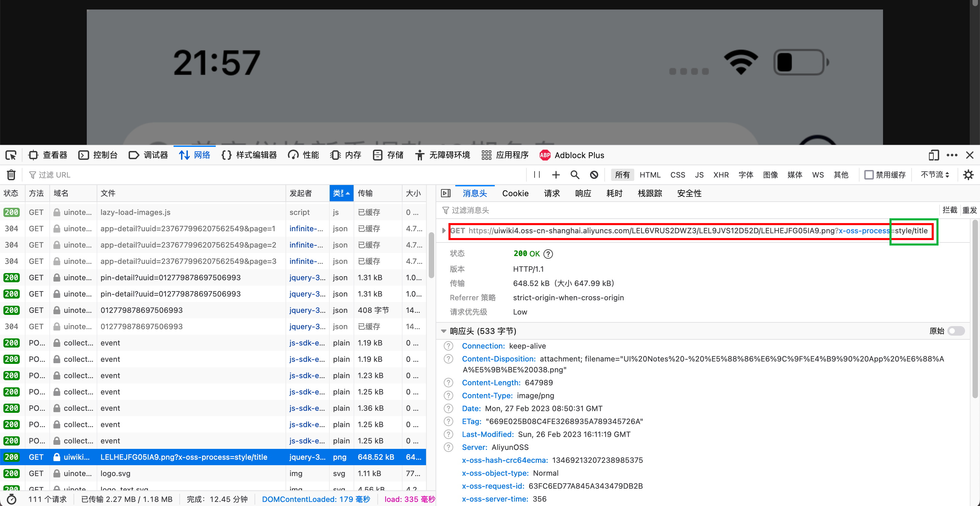Pause network recording
The height and width of the screenshot is (506, 980).
(537, 175)
